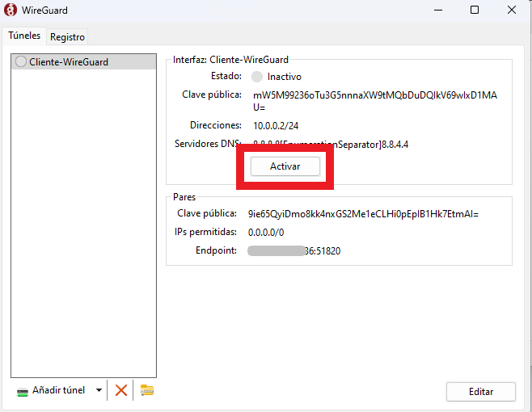Click the Inactivo status text
The image size is (532, 412).
[x=285, y=77]
